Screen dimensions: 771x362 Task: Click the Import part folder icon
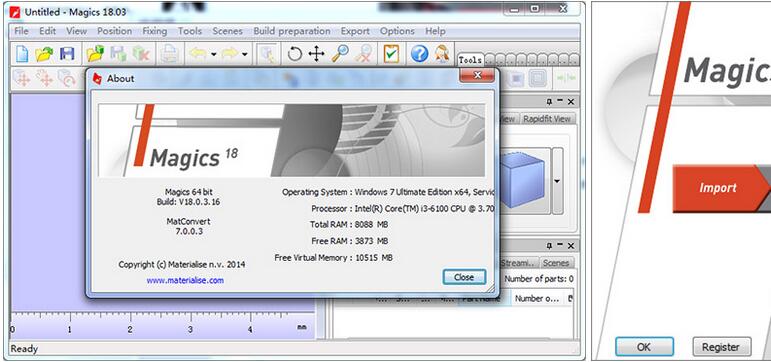point(95,54)
